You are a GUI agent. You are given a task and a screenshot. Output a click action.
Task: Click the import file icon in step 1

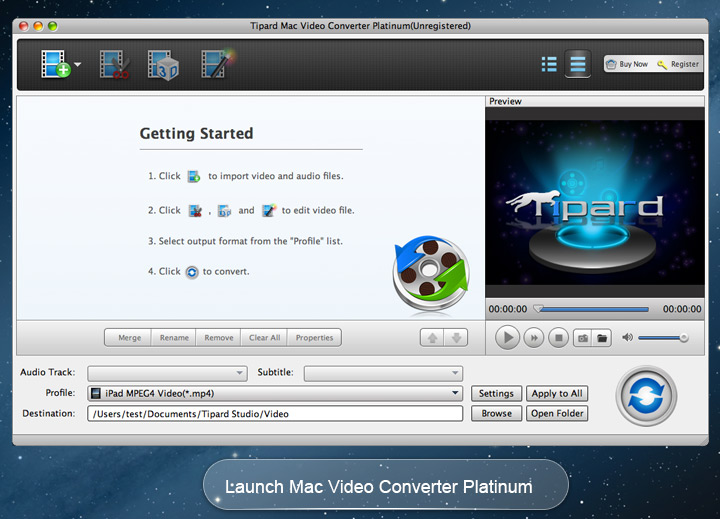coord(194,176)
